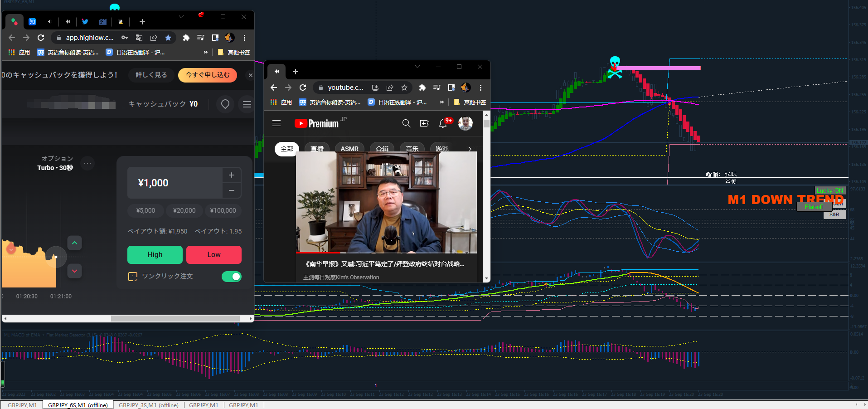
Task: Select YouTube 直播 category chip
Action: pyautogui.click(x=317, y=149)
